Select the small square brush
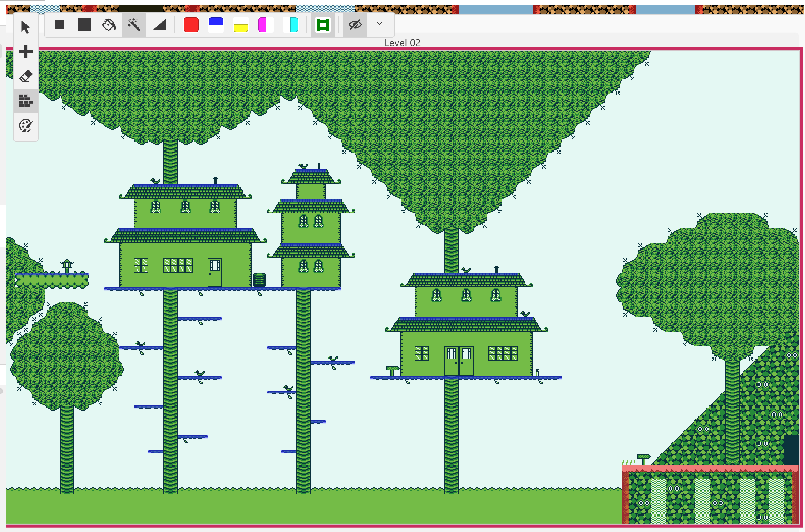 60,24
